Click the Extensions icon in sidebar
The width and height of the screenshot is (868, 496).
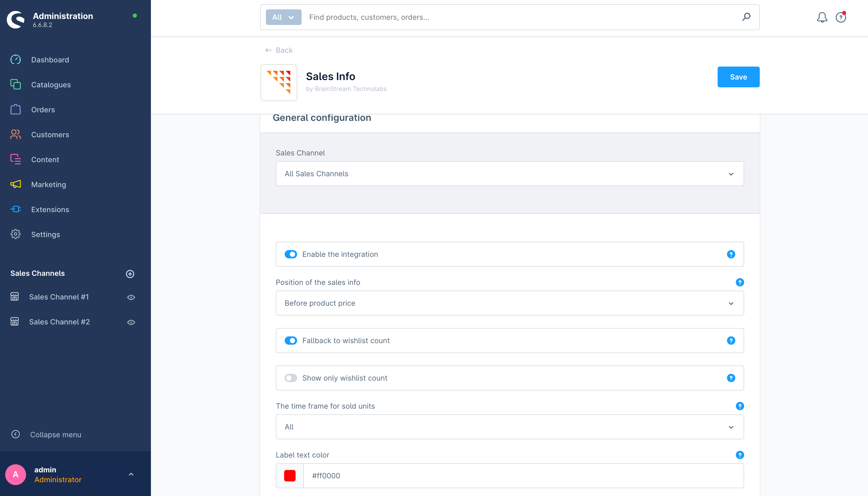[16, 210]
